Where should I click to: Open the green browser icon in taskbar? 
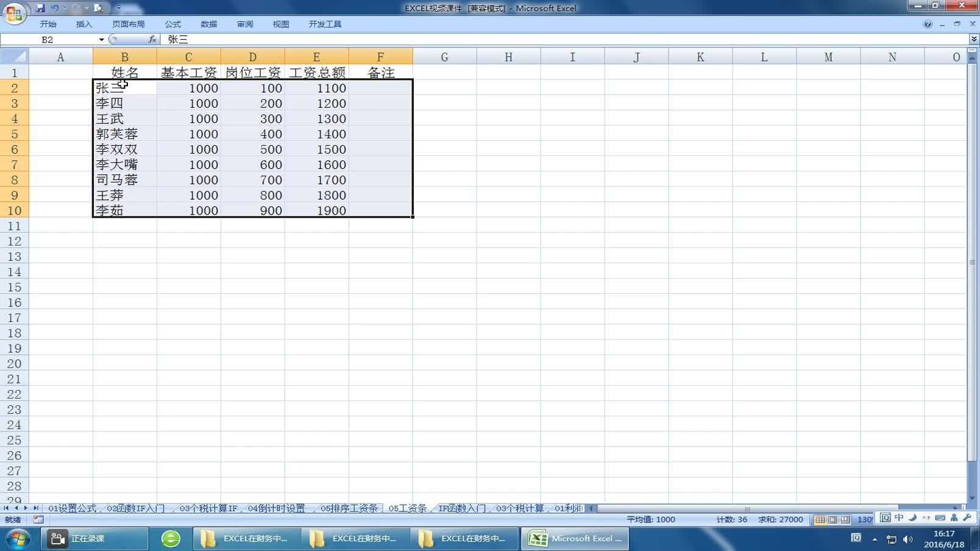click(x=171, y=539)
